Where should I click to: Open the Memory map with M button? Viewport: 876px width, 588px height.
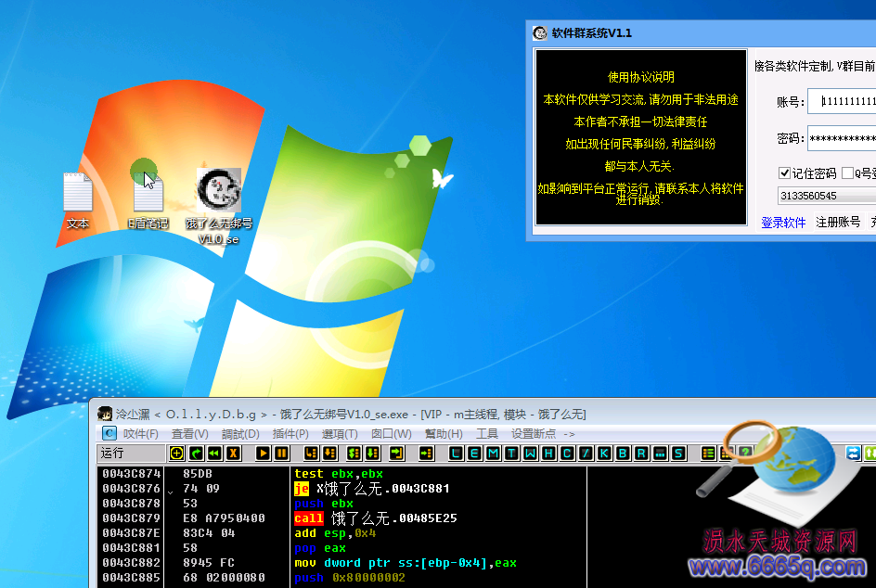coord(493,453)
